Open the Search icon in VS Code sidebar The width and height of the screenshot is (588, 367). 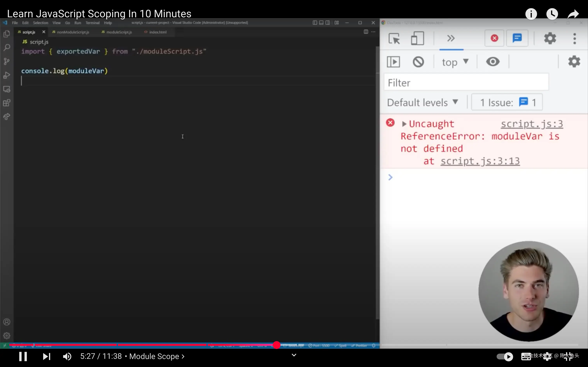tap(7, 47)
